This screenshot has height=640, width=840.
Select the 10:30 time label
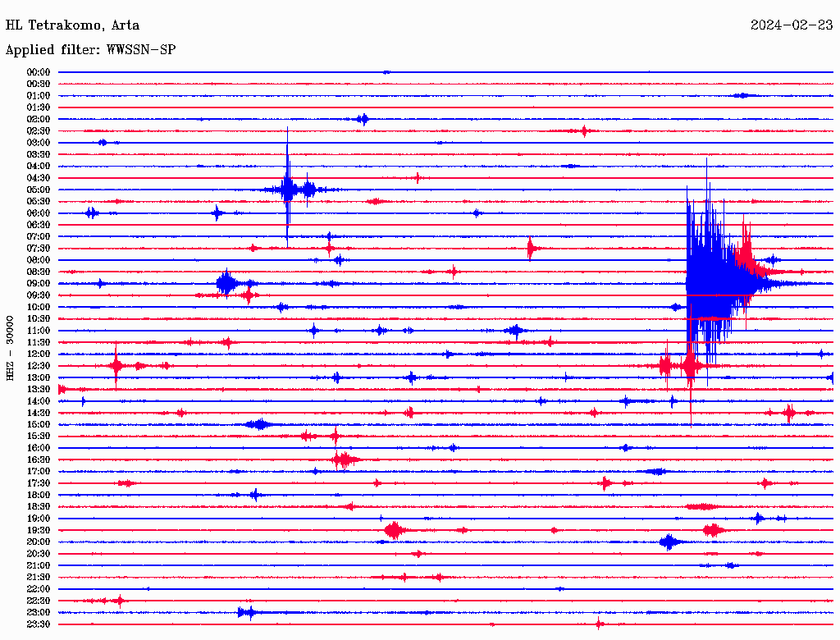coord(39,318)
